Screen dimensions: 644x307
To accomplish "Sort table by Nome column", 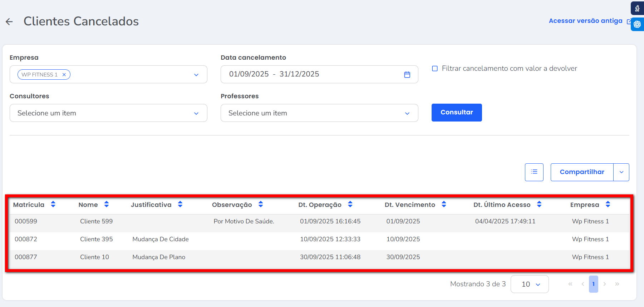I will (106, 204).
